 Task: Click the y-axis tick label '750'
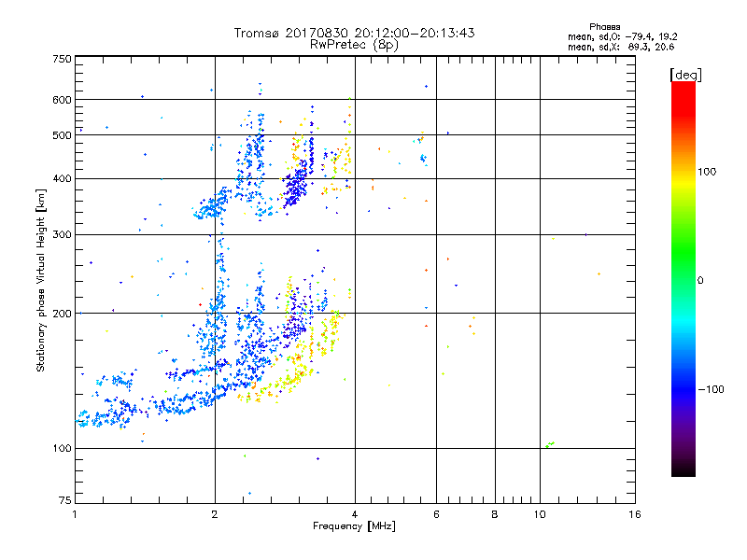[63, 59]
